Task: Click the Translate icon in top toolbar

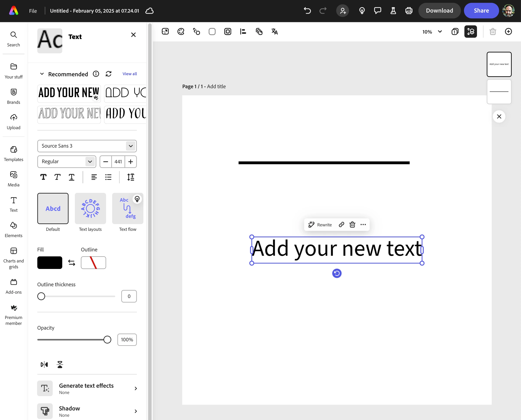Action: (274, 31)
